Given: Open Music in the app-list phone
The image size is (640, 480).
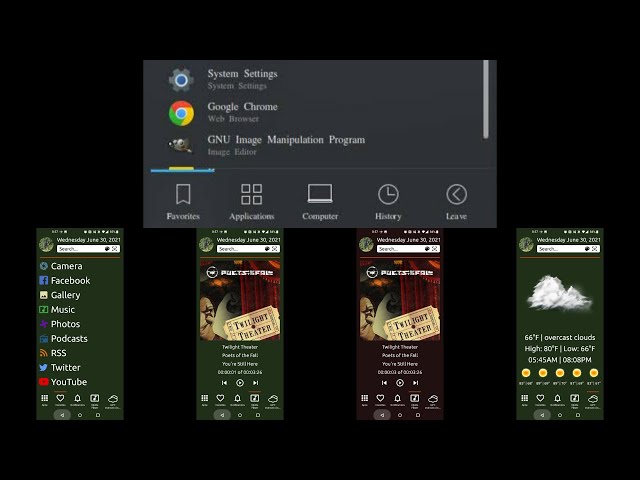Looking at the screenshot, I should [57, 309].
